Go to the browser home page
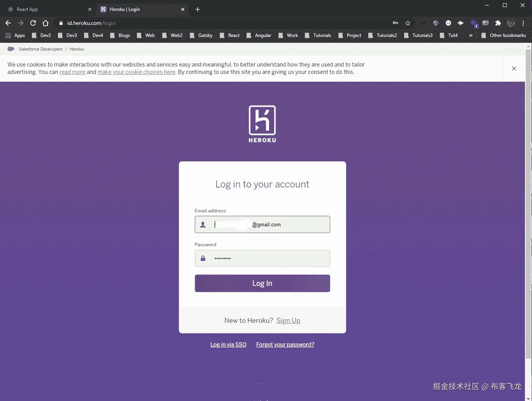532x401 pixels. (45, 23)
